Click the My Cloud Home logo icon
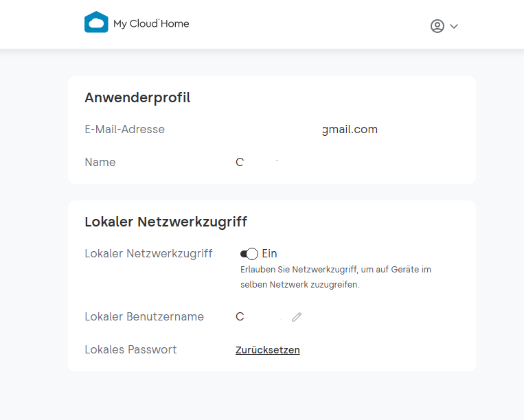This screenshot has height=420, width=524. pos(96,22)
